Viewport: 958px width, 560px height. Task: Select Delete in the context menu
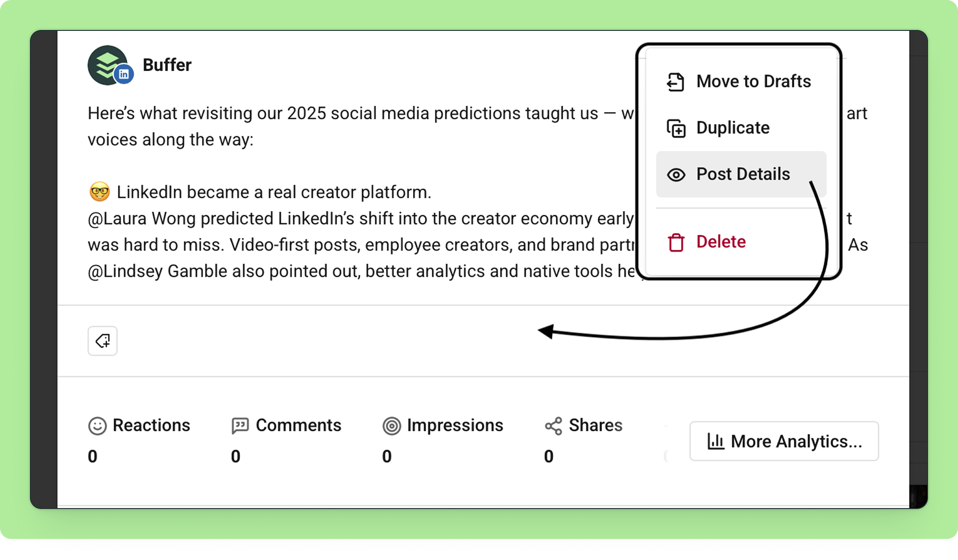point(741,242)
